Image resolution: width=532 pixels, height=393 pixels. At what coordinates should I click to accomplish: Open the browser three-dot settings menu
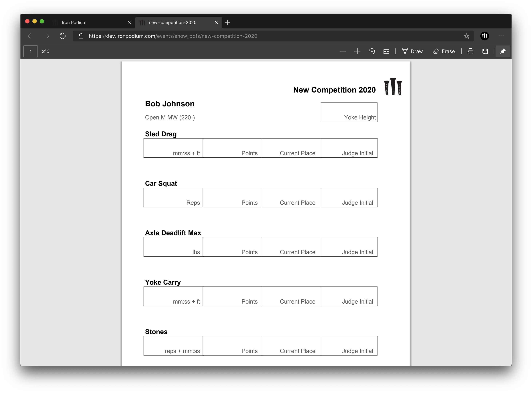501,36
